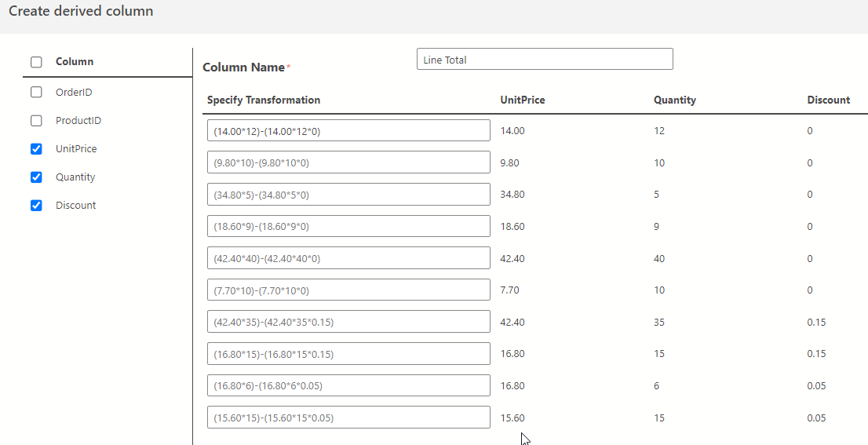
Task: Click the input with (42.40*40)-(42.40*40*0)
Action: pos(348,258)
